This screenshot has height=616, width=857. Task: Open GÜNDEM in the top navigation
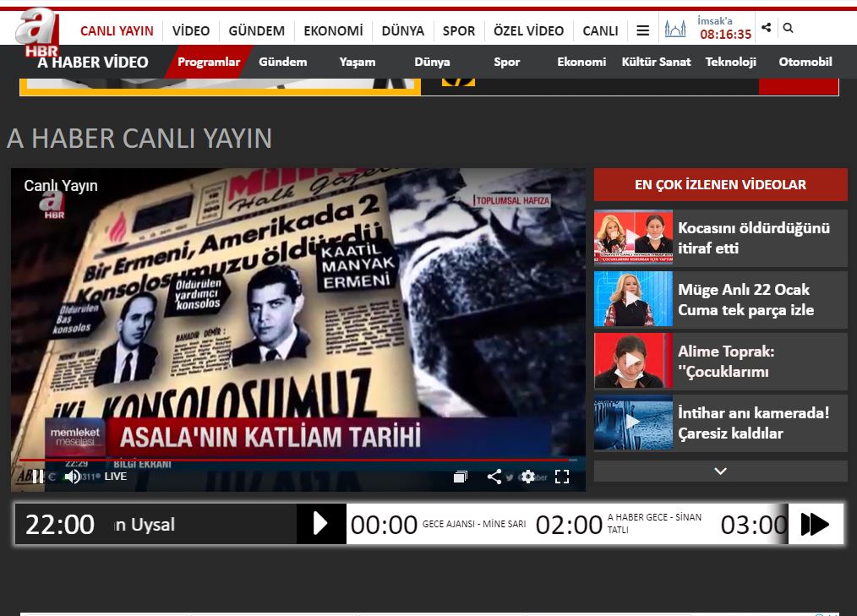[x=256, y=31]
